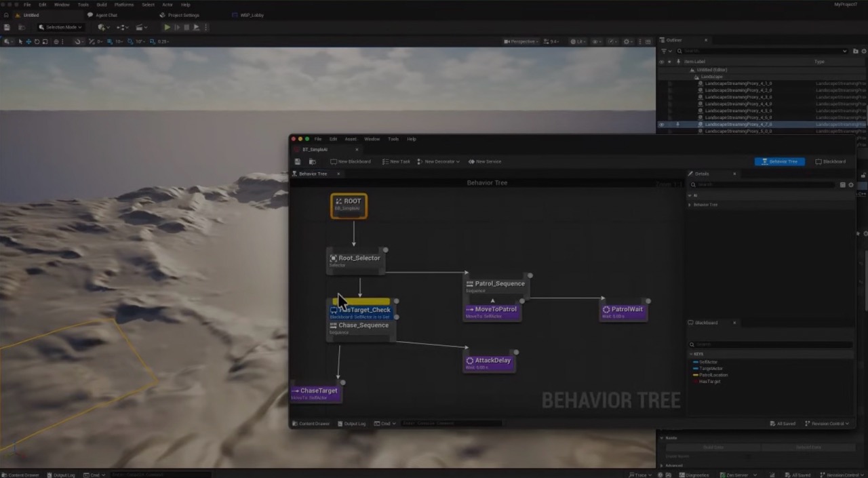
Task: Click the New Task toolbar button
Action: [x=396, y=161]
